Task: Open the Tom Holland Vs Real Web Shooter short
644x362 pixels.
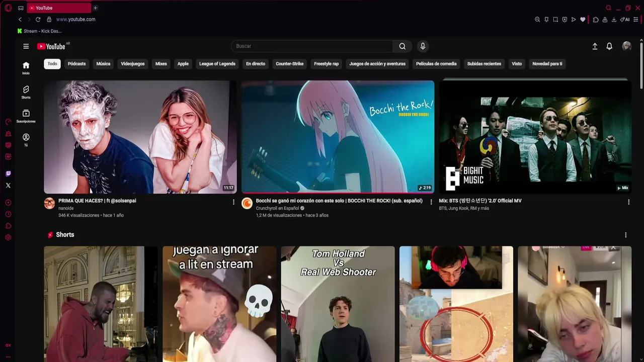Action: point(338,304)
